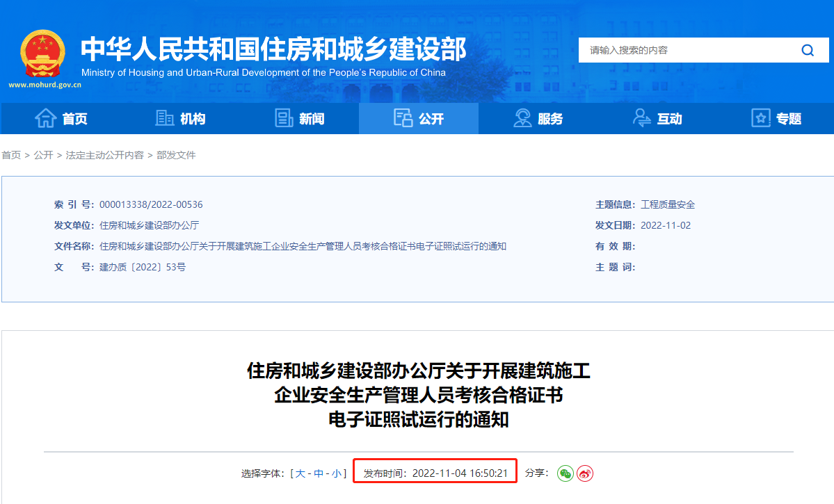The image size is (834, 504).
Task: Open the 首页 breadcrumb link
Action: [x=11, y=155]
